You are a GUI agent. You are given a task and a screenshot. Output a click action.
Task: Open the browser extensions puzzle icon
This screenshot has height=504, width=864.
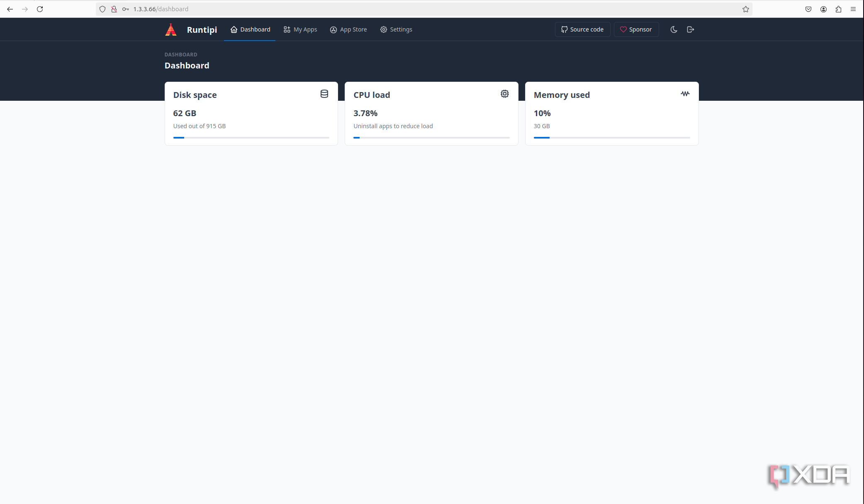[x=838, y=9]
